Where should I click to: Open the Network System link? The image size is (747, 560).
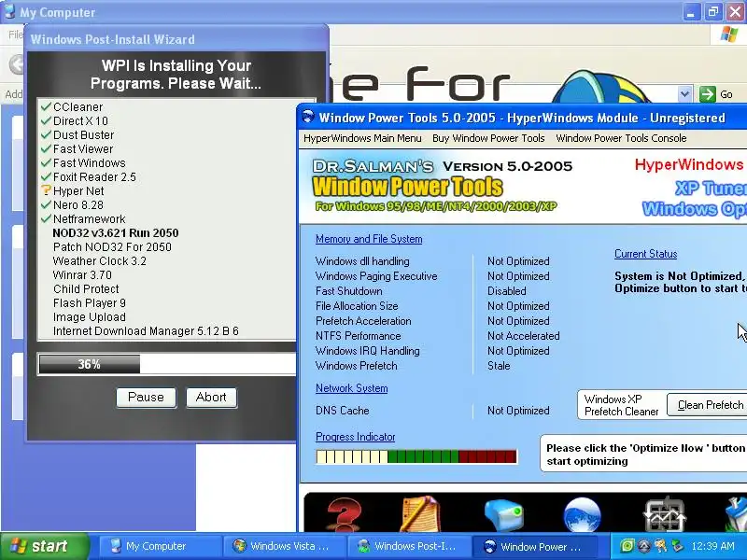coord(352,388)
